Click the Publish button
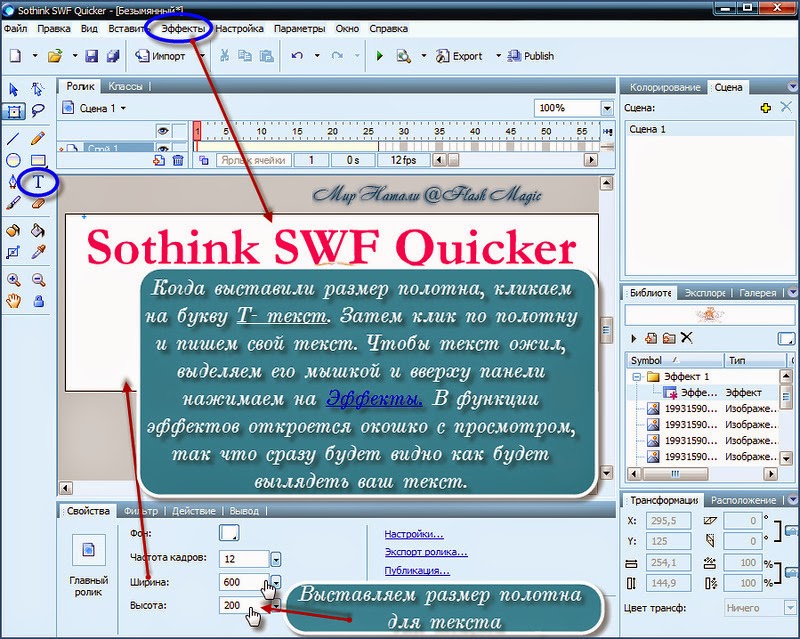The width and height of the screenshot is (800, 639). pos(531,56)
